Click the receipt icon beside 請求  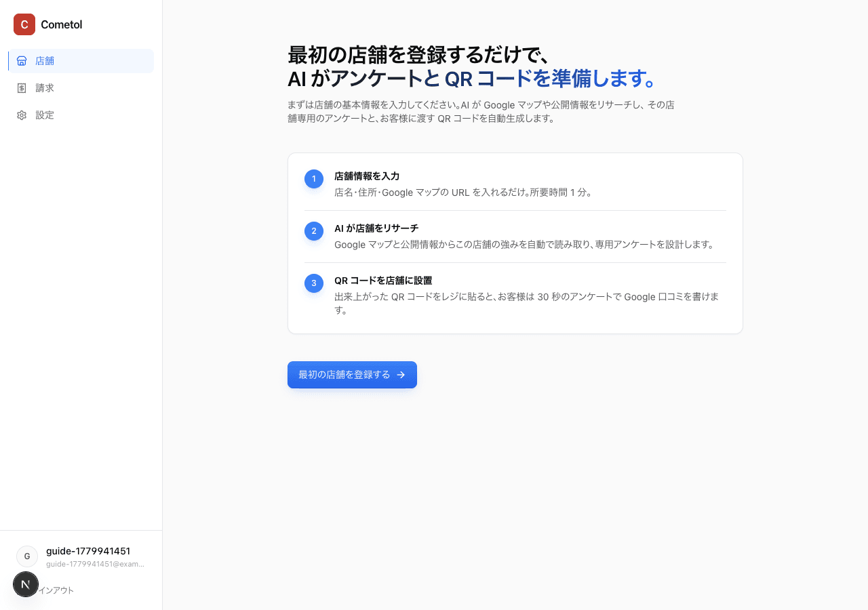coord(22,88)
